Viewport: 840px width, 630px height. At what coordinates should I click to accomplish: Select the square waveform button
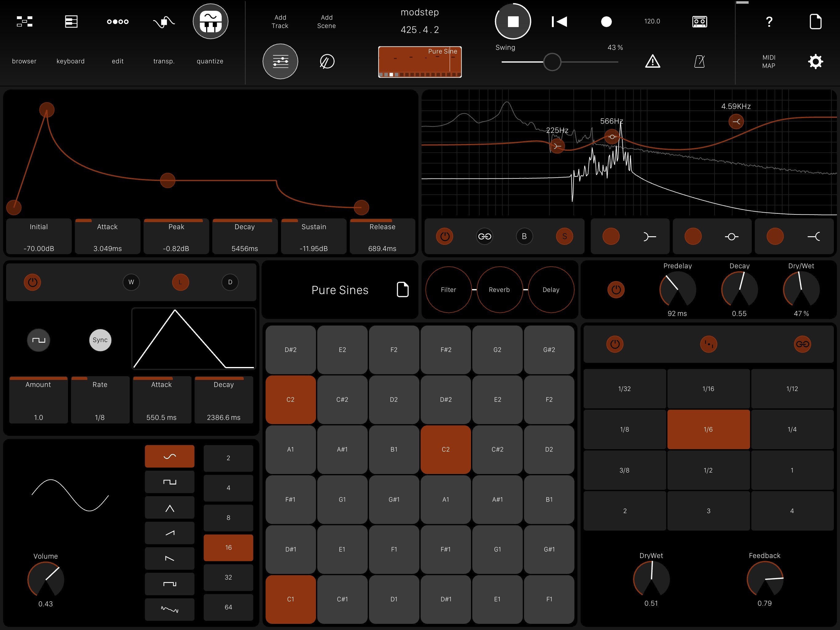tap(169, 482)
